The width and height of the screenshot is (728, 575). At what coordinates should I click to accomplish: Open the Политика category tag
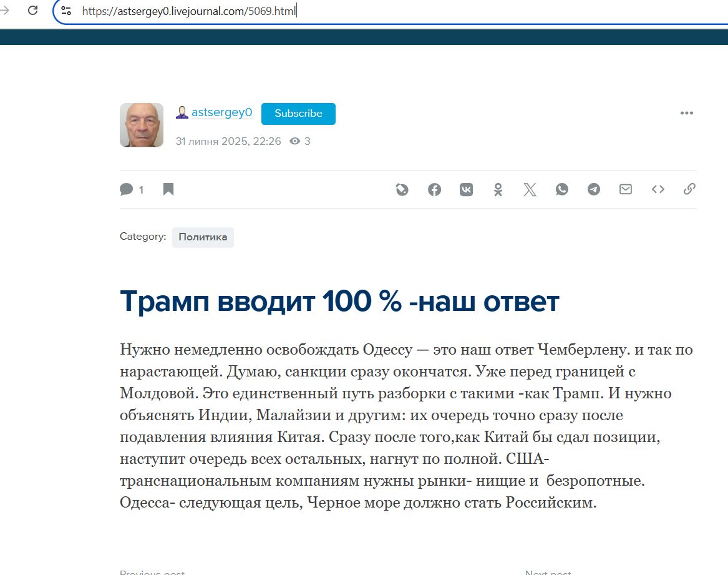[x=203, y=237]
